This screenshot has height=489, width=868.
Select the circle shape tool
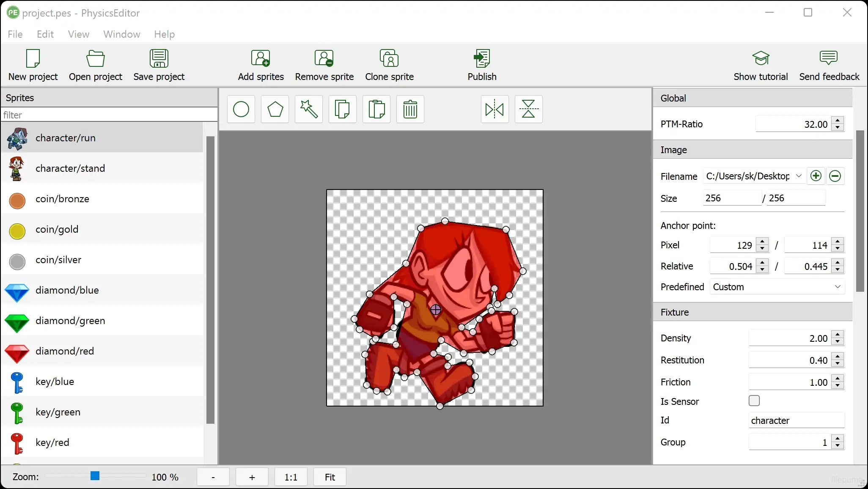click(241, 110)
